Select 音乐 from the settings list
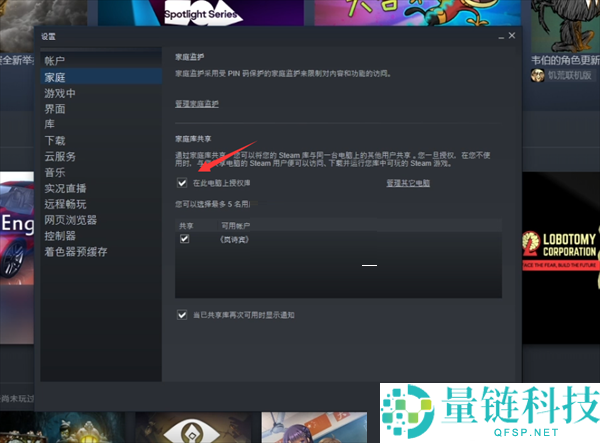The image size is (600, 443). tap(54, 173)
